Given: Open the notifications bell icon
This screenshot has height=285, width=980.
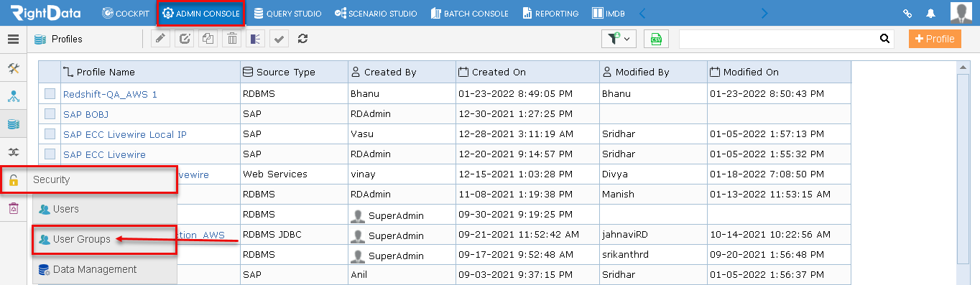Looking at the screenshot, I should pos(930,13).
